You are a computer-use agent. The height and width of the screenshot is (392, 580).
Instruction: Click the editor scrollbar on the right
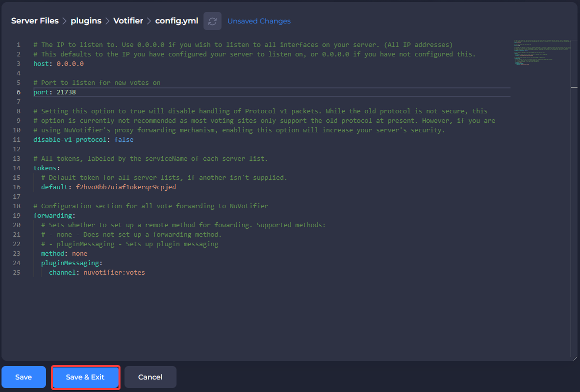[x=574, y=87]
